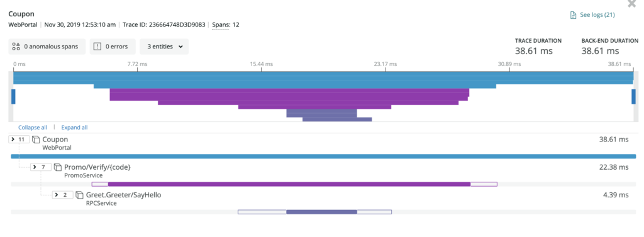Viewport: 644px width, 237px height.
Task: Click the anomalous spans shapes icon
Action: click(x=16, y=47)
